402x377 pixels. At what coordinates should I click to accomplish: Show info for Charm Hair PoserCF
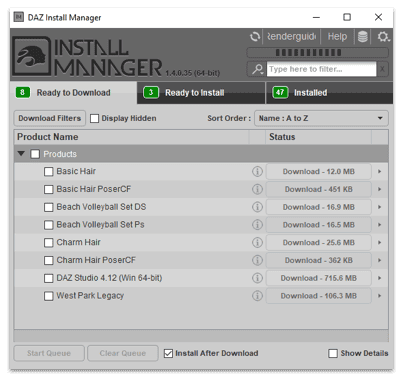point(257,260)
